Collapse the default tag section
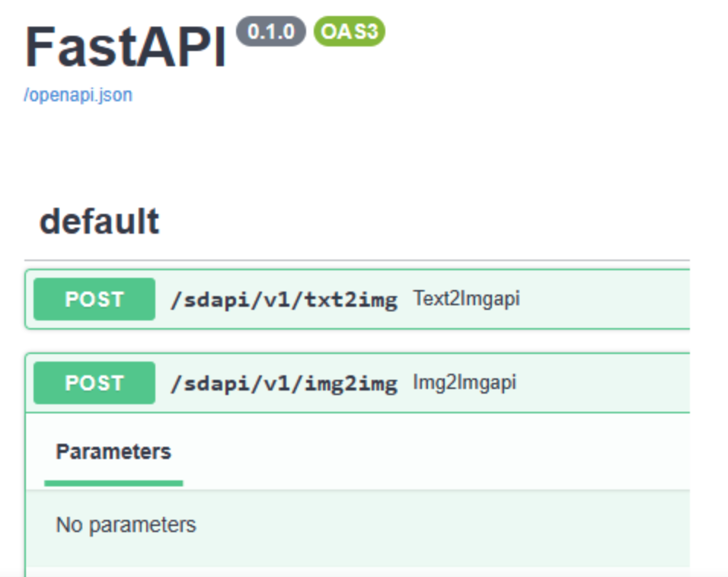Image resolution: width=728 pixels, height=577 pixels. point(99,222)
